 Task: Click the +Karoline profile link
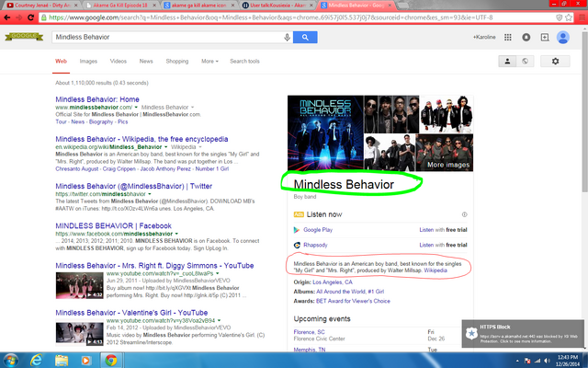[484, 37]
